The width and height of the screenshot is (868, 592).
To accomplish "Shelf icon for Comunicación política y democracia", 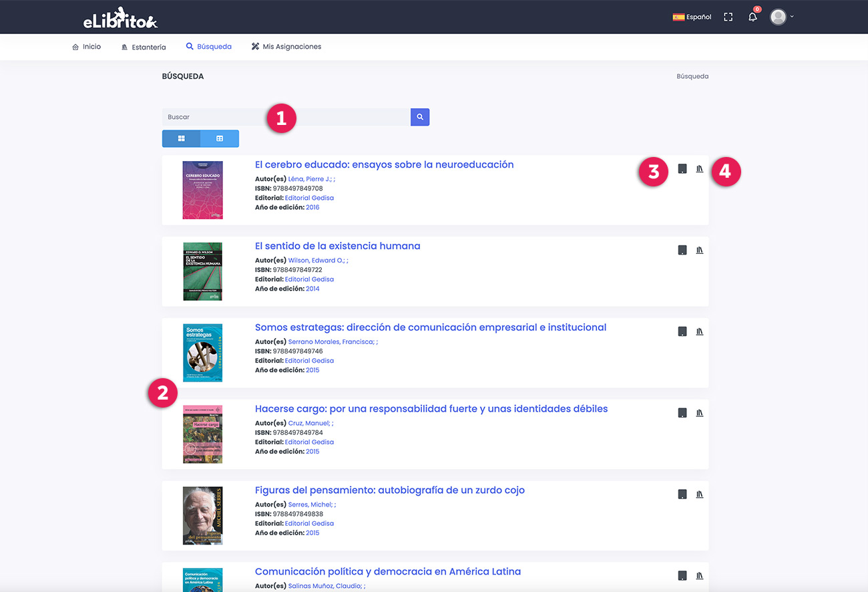I will coord(700,576).
